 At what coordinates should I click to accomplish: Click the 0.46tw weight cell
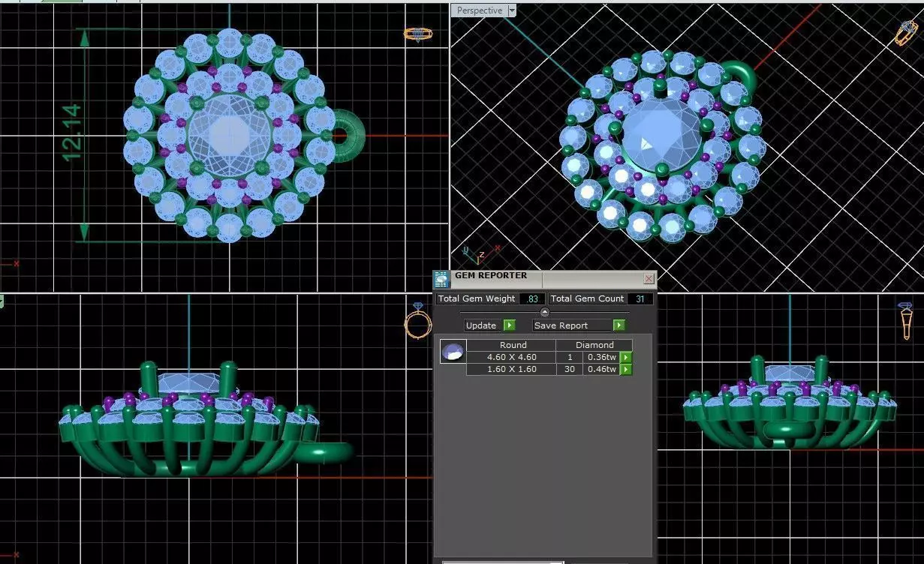pos(601,369)
